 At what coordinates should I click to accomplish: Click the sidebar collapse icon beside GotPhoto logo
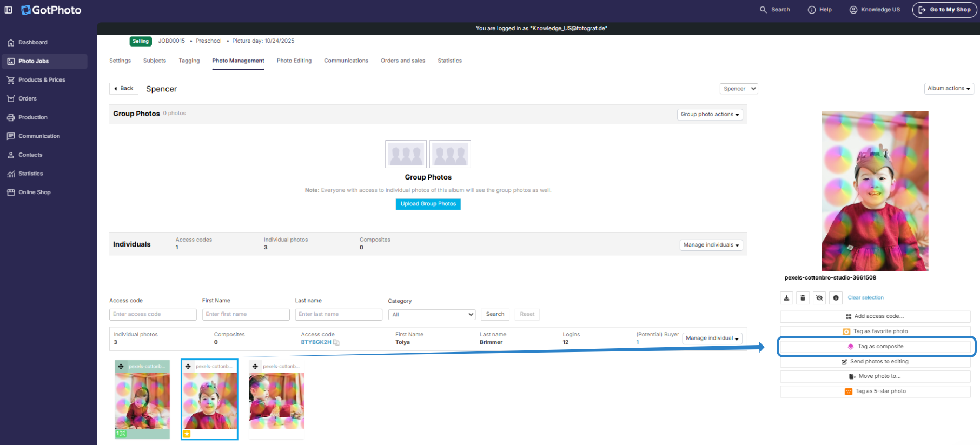[9, 10]
